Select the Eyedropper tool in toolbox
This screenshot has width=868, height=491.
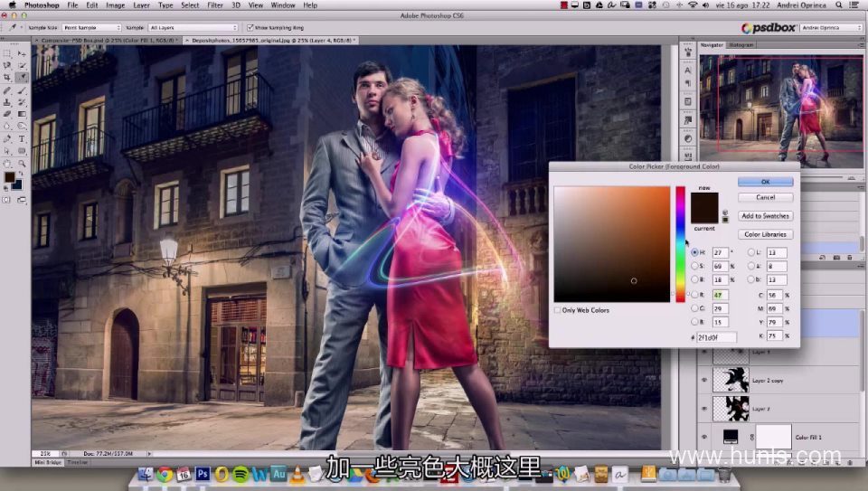(x=22, y=78)
